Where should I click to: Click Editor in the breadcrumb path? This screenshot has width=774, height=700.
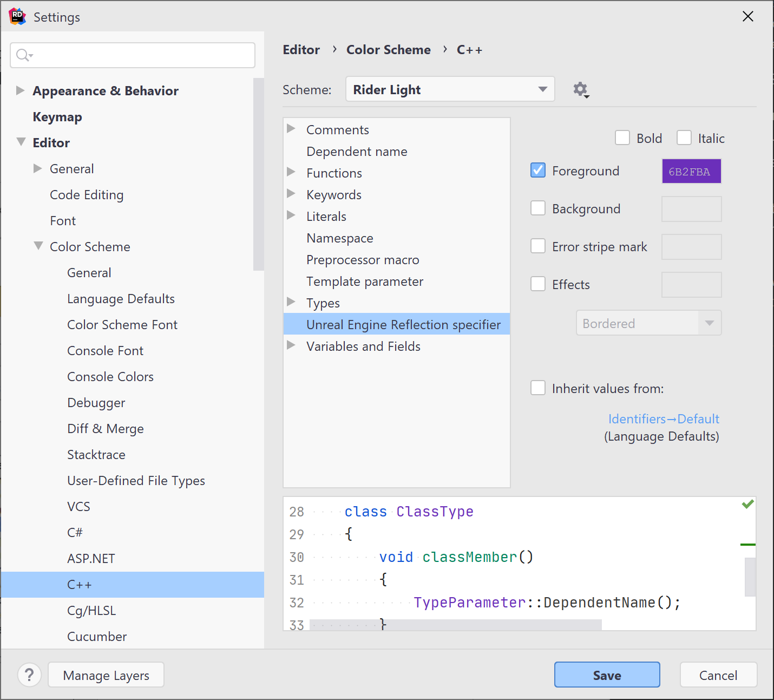pos(301,49)
